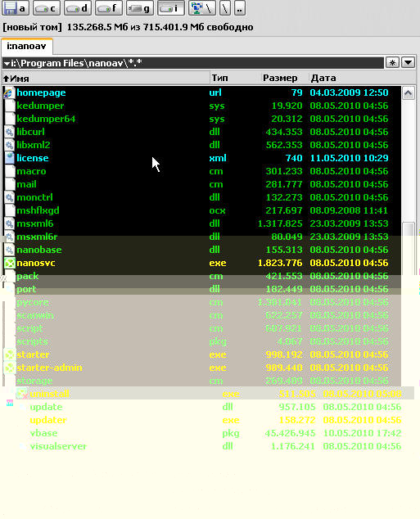Viewport: 420px width, 519px height.
Task: Click kedumper sys file icon
Action: click(9, 106)
